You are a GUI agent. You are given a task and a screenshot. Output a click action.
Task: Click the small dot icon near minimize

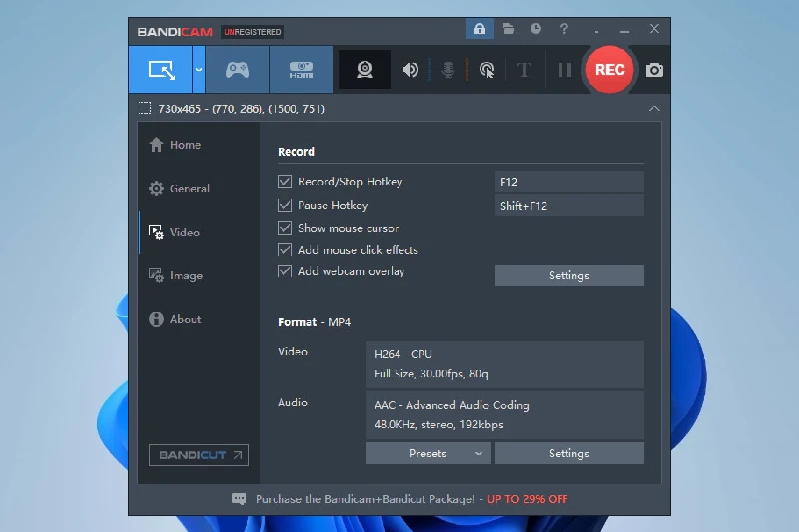point(596,32)
